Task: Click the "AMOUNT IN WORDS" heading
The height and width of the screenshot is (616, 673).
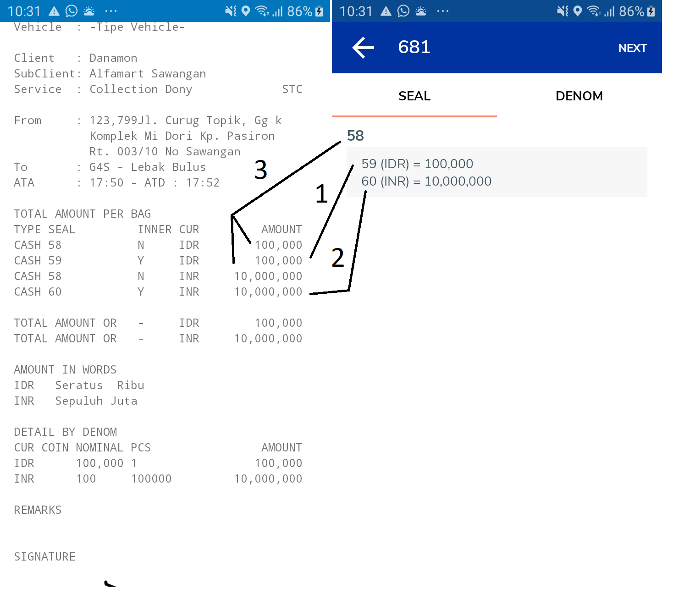Action: click(65, 370)
